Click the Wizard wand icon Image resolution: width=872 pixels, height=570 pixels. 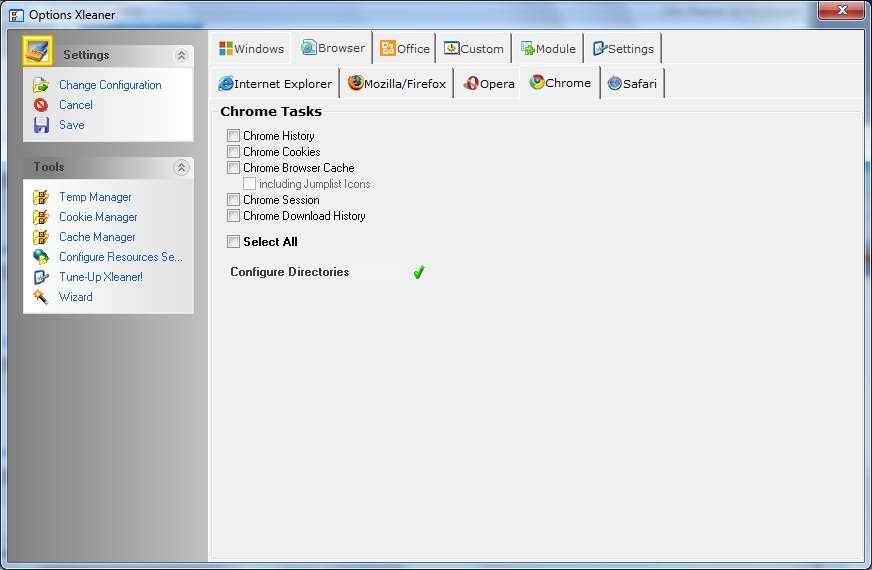(x=41, y=297)
